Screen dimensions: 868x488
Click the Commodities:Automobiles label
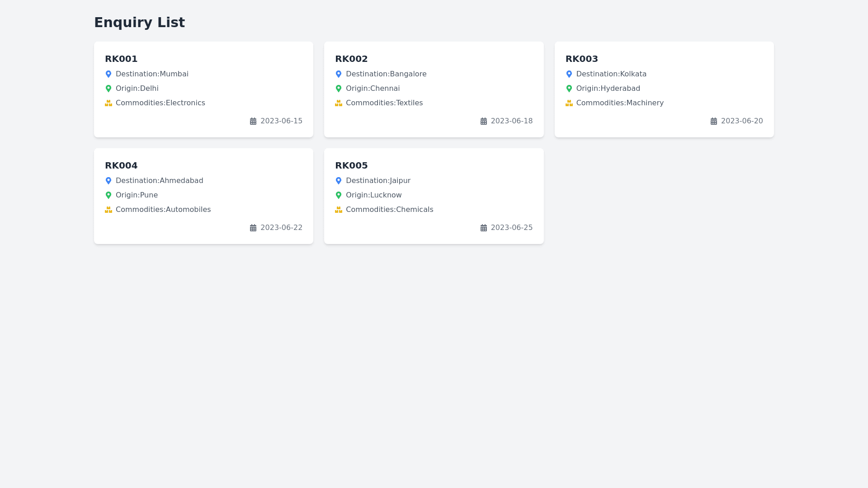(163, 209)
